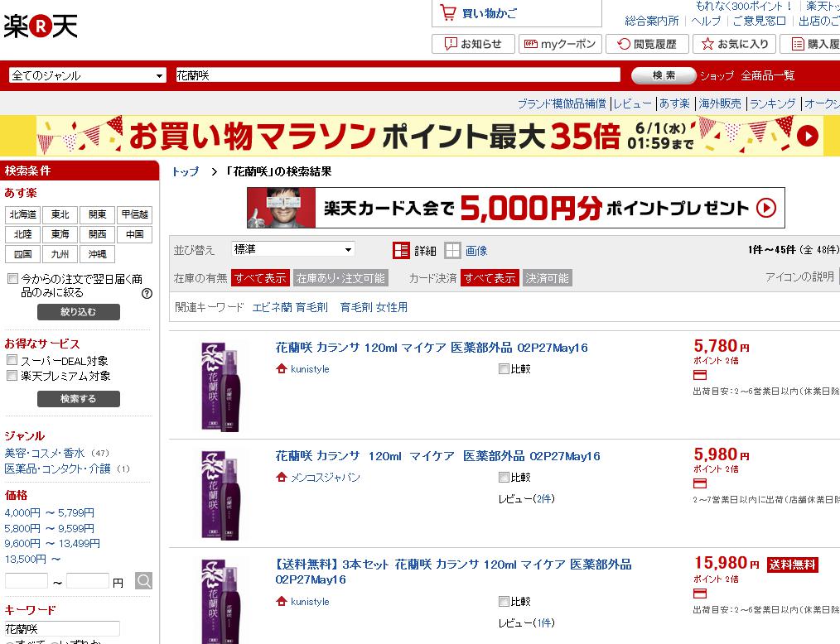Click the card payment icon for 5,780円 item

pos(700,375)
